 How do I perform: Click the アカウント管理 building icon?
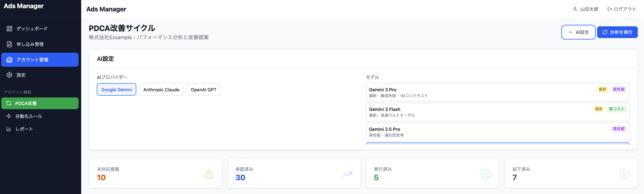pos(9,60)
